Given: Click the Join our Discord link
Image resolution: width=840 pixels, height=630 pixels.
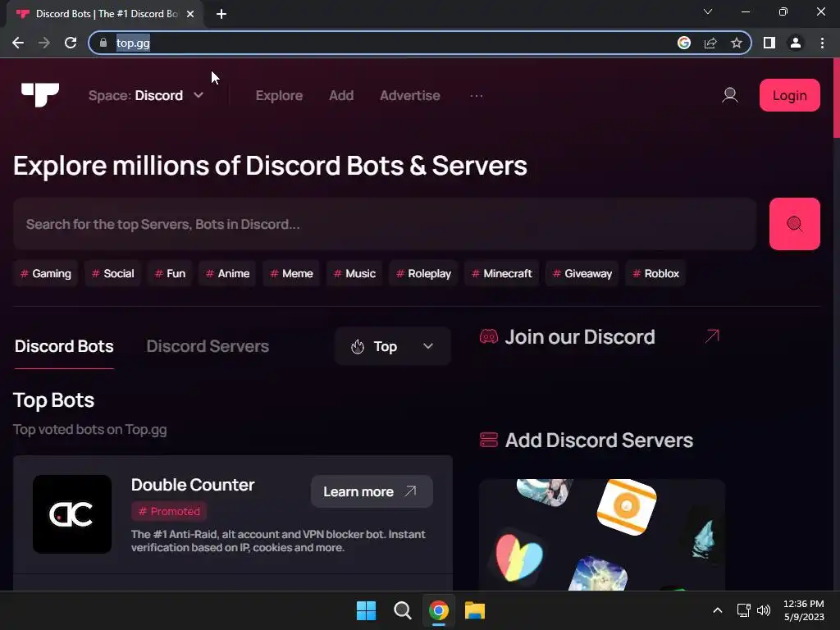Looking at the screenshot, I should point(580,336).
